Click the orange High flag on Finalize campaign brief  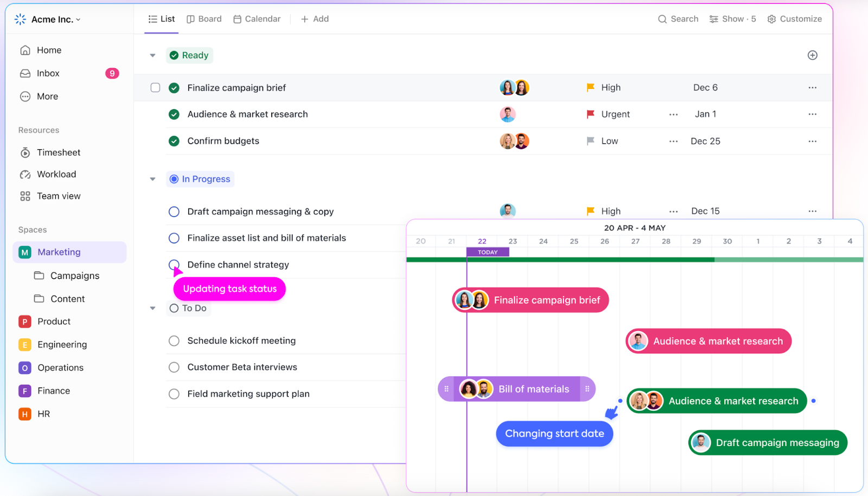(x=590, y=87)
